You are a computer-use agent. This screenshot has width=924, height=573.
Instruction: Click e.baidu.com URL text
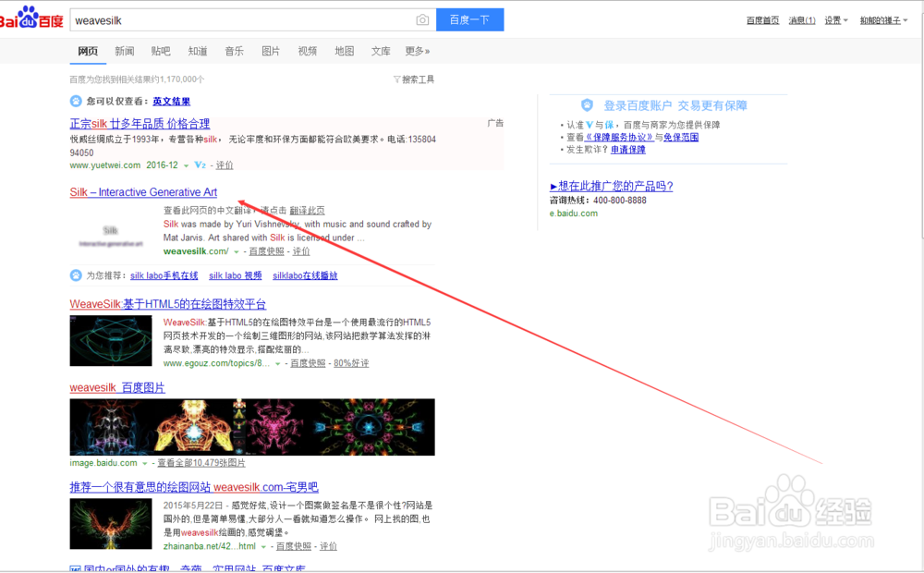coord(574,213)
